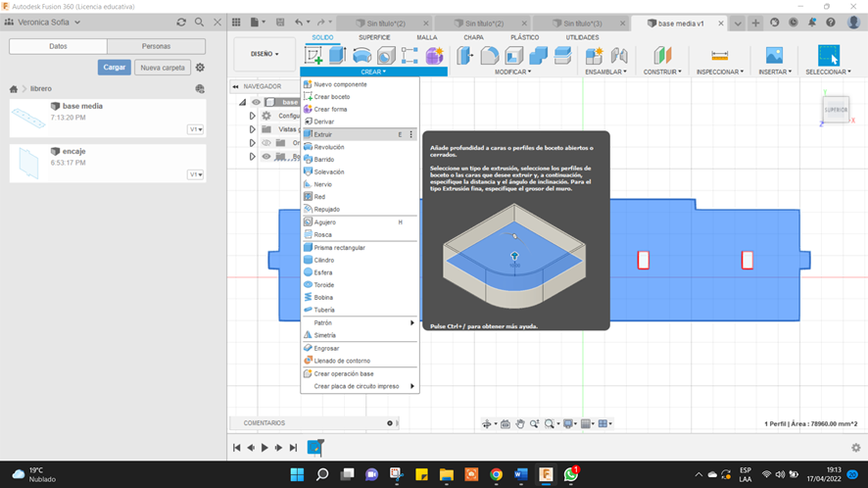
Task: Click the pan hand tool in navigation bar
Action: (520, 424)
